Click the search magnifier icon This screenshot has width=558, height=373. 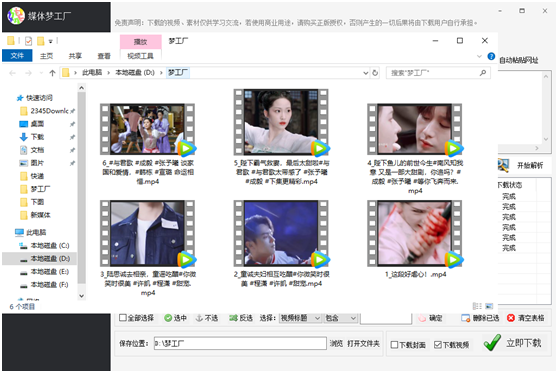(483, 73)
